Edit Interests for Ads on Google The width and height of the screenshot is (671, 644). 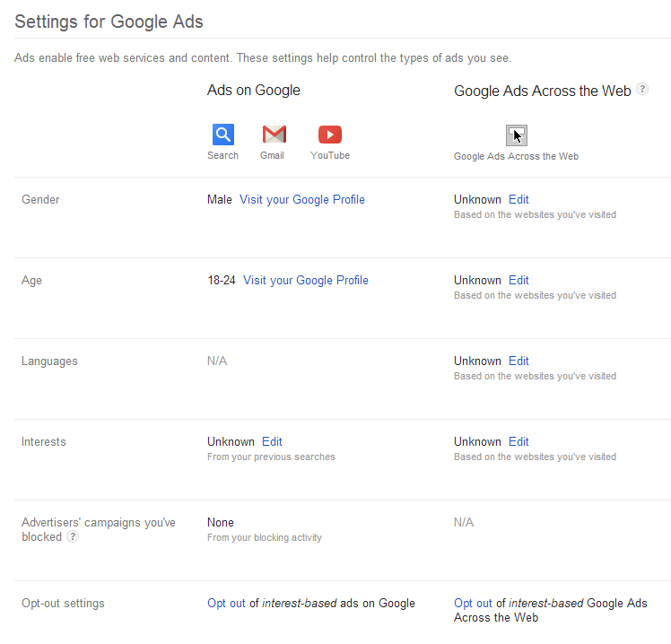click(272, 442)
